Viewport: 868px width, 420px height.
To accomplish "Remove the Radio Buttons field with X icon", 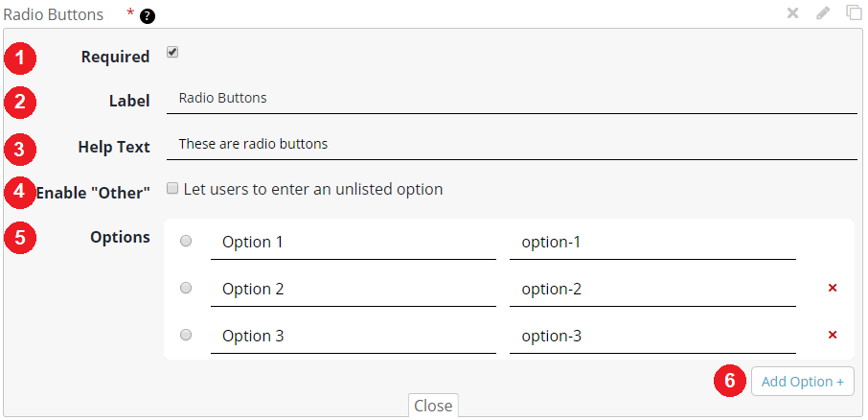I will coord(793,13).
